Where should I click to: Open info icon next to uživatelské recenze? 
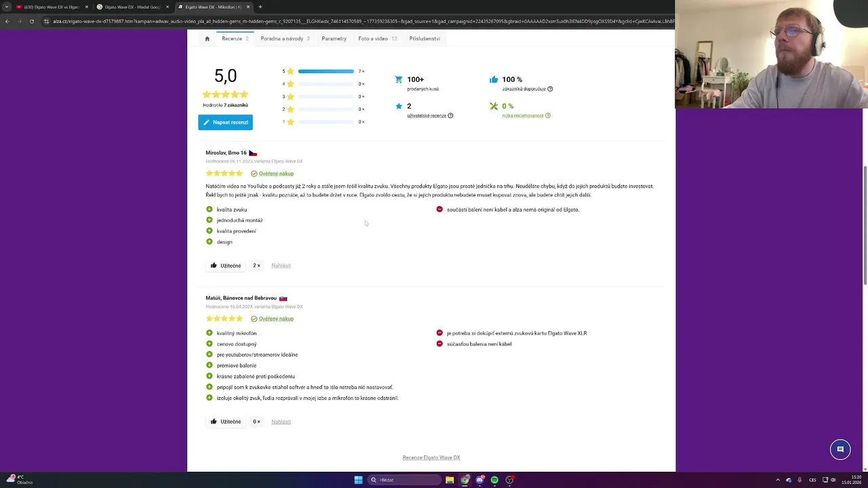450,116
